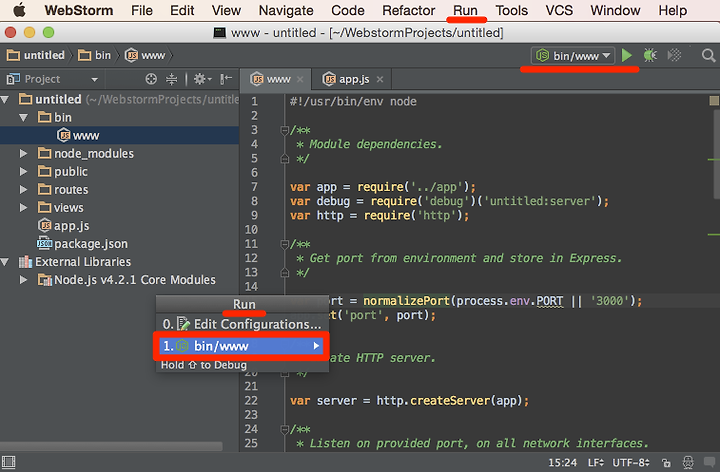Click the notifications icon in status bar

pos(709,461)
